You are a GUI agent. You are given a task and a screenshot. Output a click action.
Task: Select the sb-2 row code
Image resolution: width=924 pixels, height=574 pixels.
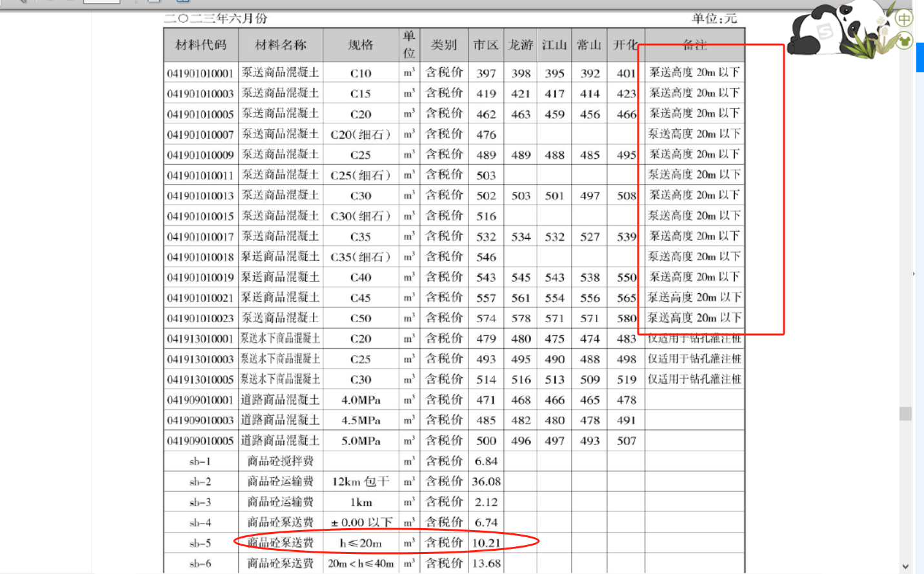click(x=200, y=482)
